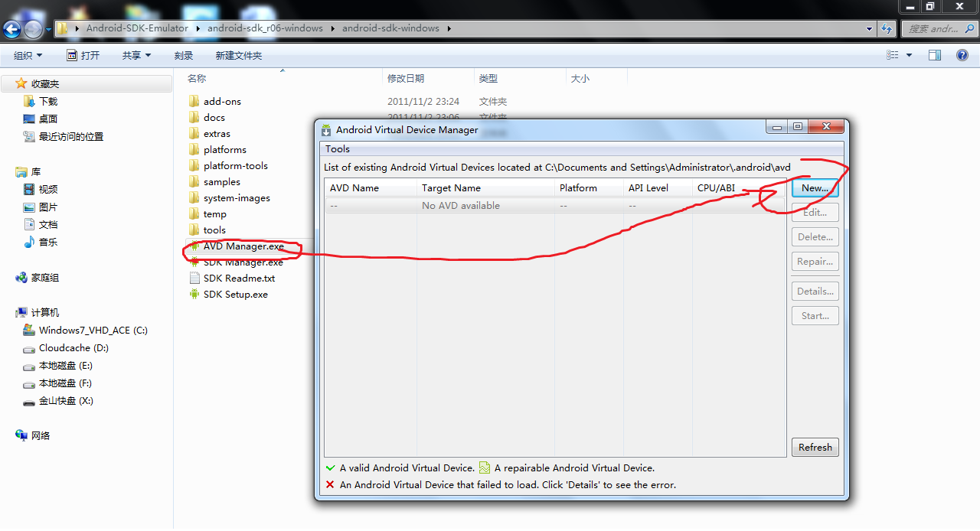This screenshot has width=980, height=531.
Task: Click 新建文件夹 in Explorer toolbar
Action: coord(239,55)
